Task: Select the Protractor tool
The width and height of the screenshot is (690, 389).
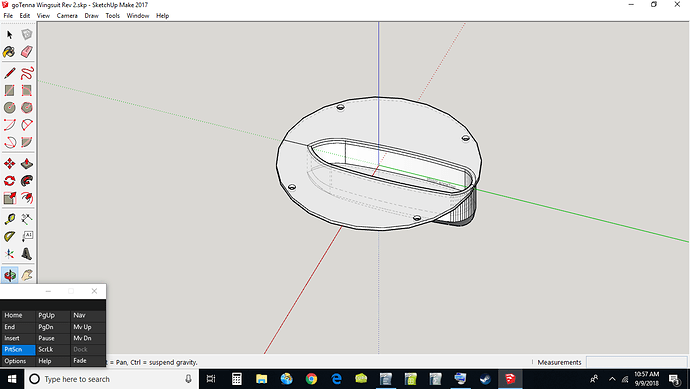Action: pyautogui.click(x=10, y=236)
